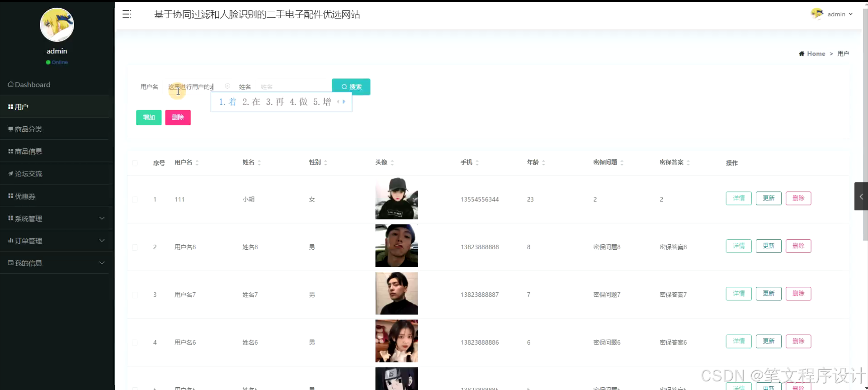Click 更新 for 用户名7
868x390 pixels.
(769, 294)
